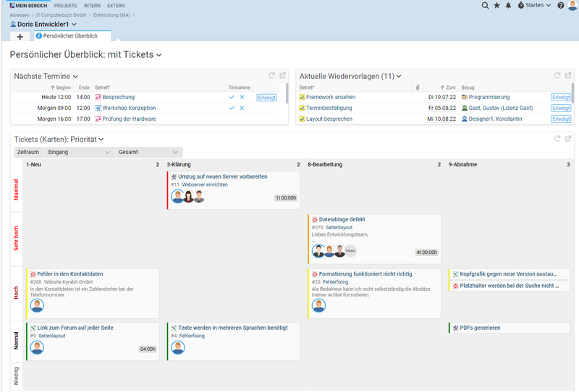Open the help question mark icon
579x392 pixels.
point(560,6)
